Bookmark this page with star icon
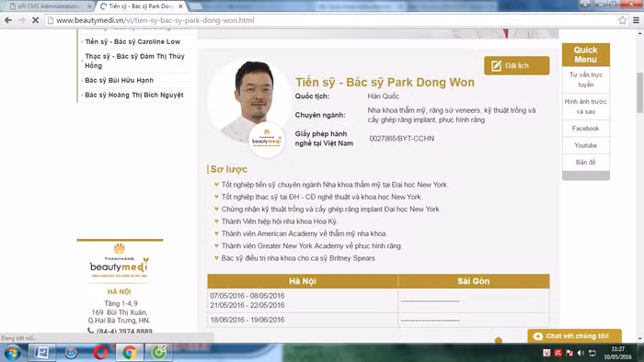The image size is (644, 362). [x=622, y=20]
